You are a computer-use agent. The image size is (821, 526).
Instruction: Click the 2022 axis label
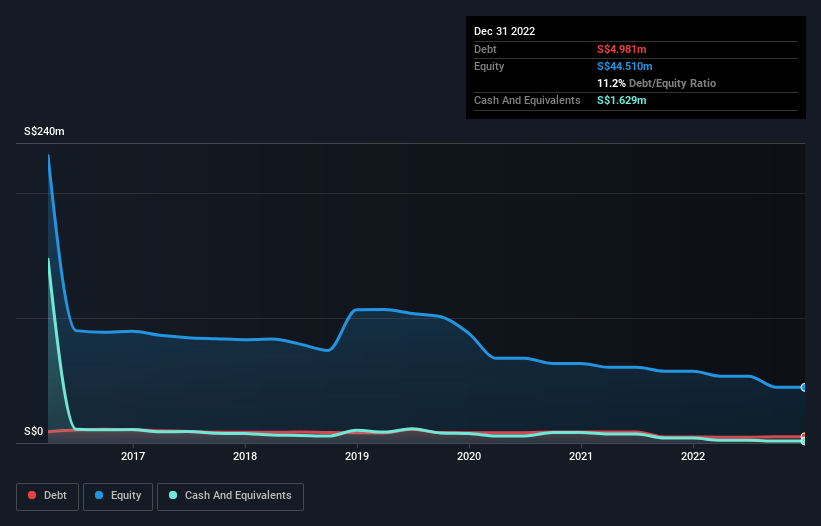693,456
